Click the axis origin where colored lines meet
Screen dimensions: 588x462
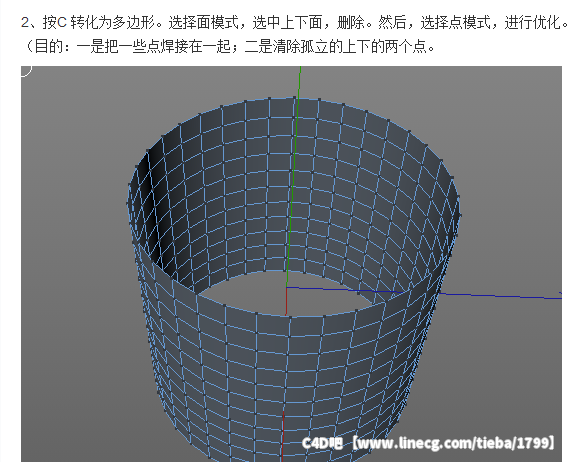pos(286,288)
